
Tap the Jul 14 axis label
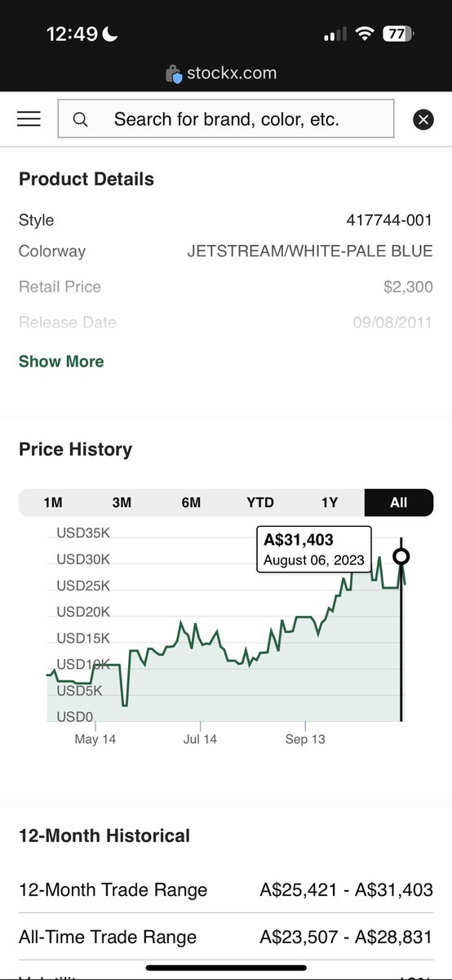(x=200, y=739)
